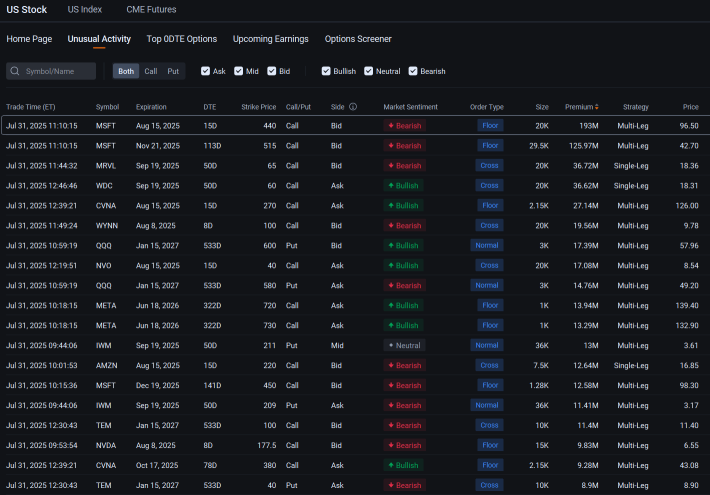Image resolution: width=710 pixels, height=495 pixels.
Task: Click the NVO symbol cell
Action: (103, 265)
